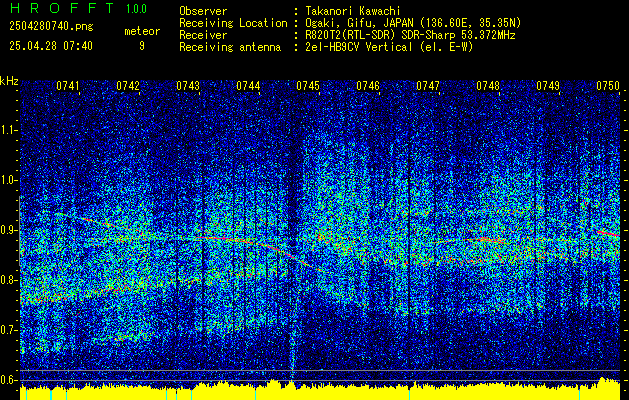
Task: Click the HROFFT title text
Action: click(x=61, y=8)
